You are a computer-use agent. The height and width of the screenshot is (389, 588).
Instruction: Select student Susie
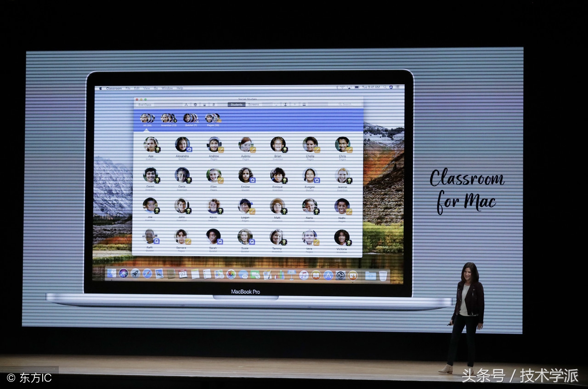(245, 240)
